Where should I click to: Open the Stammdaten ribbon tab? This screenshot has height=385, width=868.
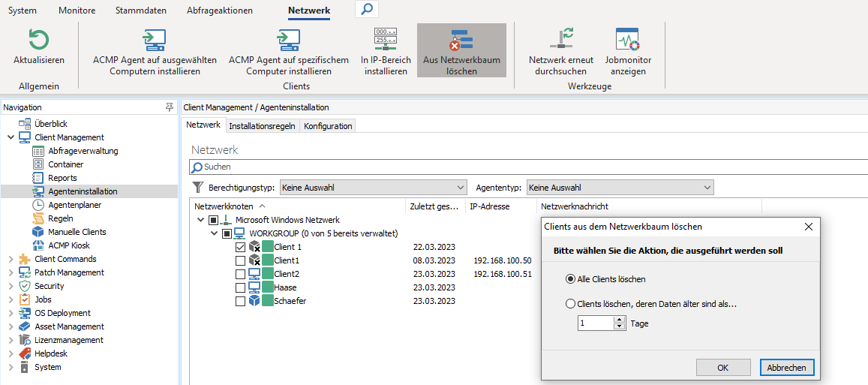click(x=140, y=10)
